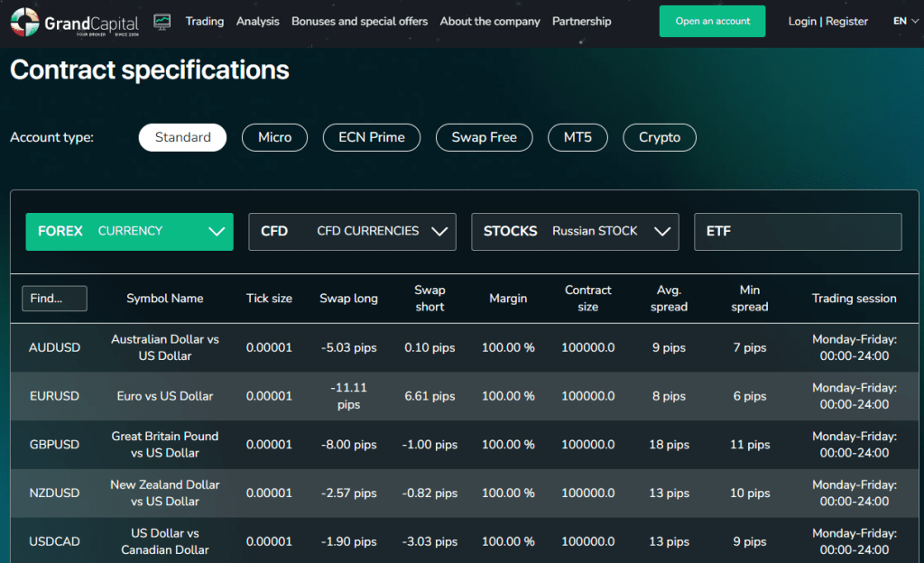This screenshot has height=563, width=924.
Task: Select the Crypto account type
Action: tap(660, 137)
